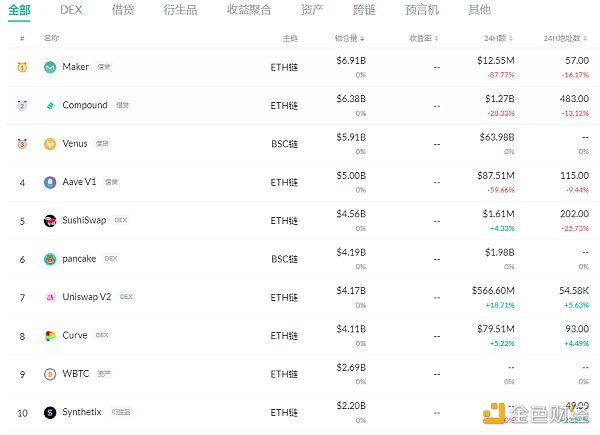Click the Venus protocol logo icon
The width and height of the screenshot is (600, 435).
(x=50, y=143)
